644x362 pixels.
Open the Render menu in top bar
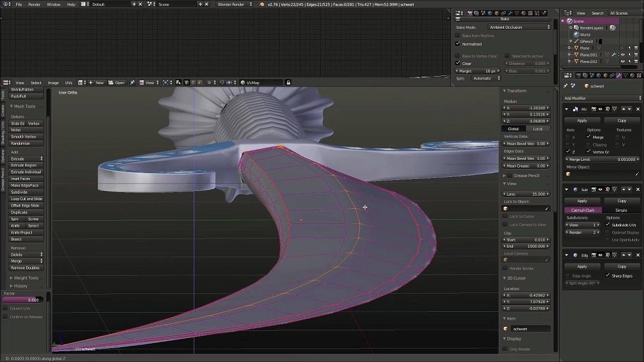(34, 5)
